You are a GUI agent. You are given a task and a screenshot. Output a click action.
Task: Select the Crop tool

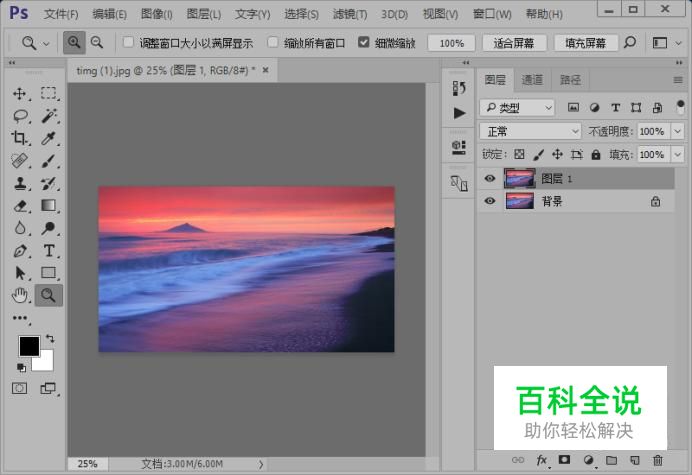coord(19,138)
